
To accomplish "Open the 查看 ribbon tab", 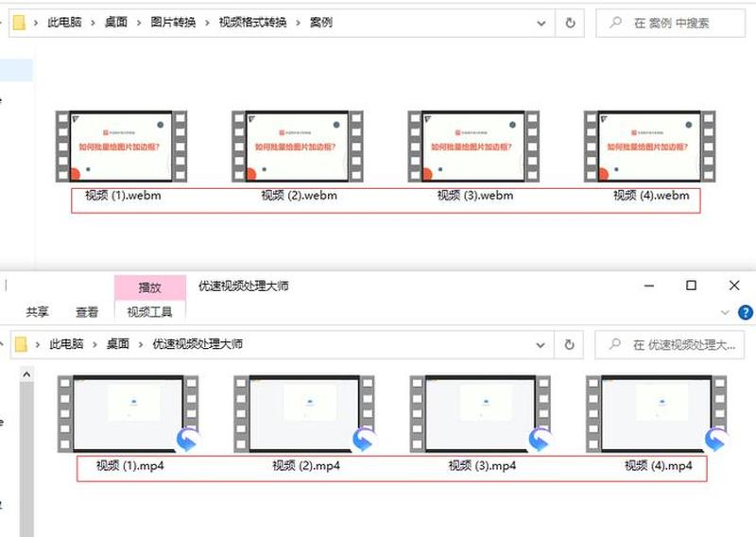I will (x=87, y=312).
